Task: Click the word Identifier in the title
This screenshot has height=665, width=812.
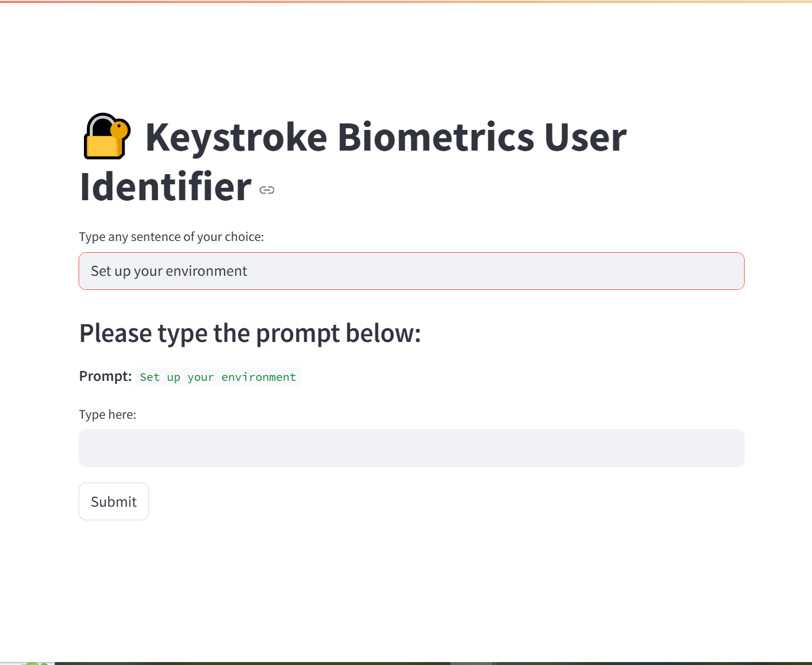Action: [166, 187]
